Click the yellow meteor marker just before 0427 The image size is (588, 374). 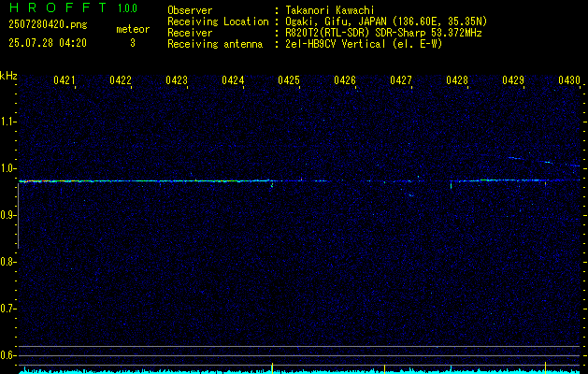pos(385,369)
